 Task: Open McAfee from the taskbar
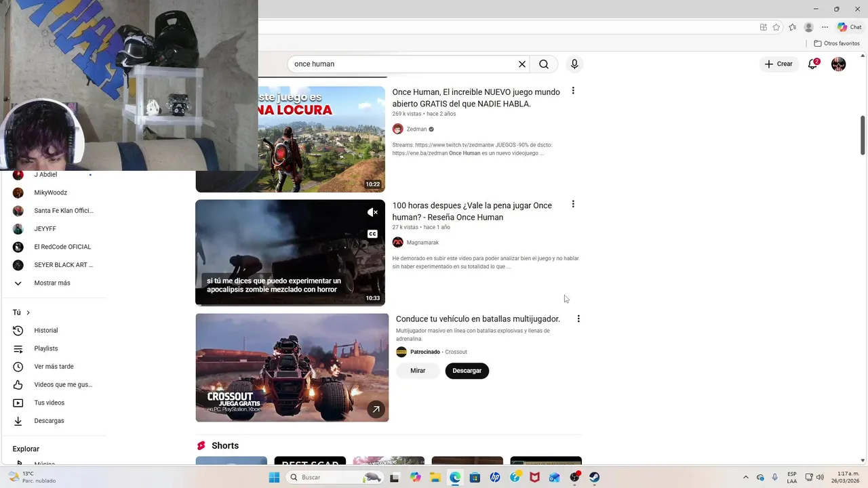pos(535,477)
